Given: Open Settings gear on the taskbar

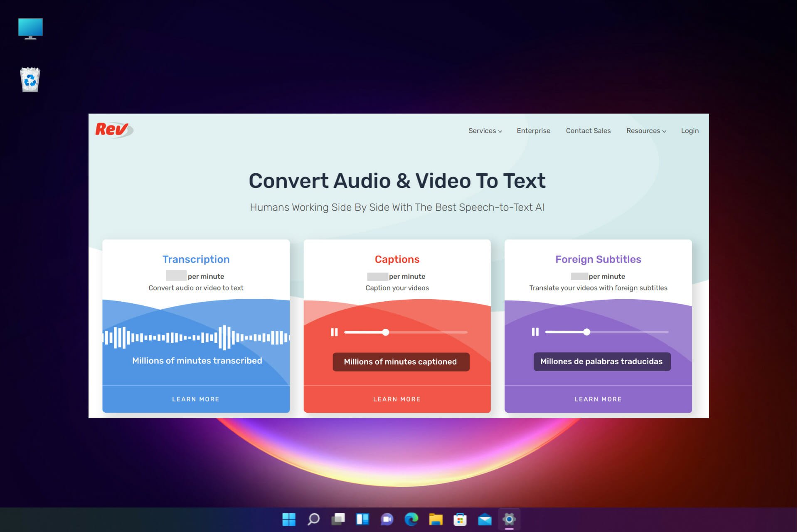Looking at the screenshot, I should [x=509, y=519].
